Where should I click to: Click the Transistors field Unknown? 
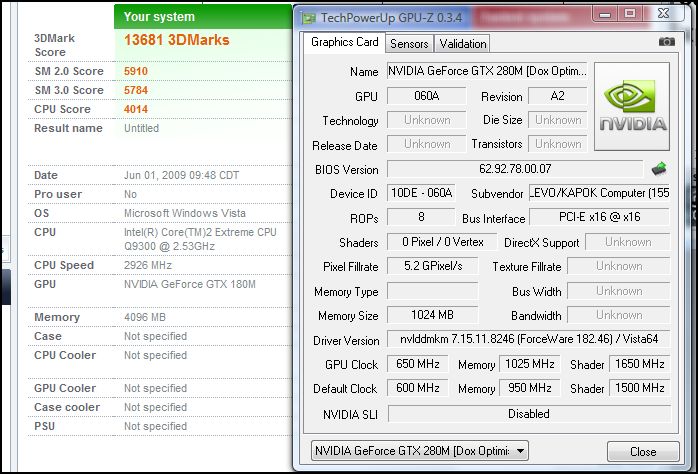558,144
